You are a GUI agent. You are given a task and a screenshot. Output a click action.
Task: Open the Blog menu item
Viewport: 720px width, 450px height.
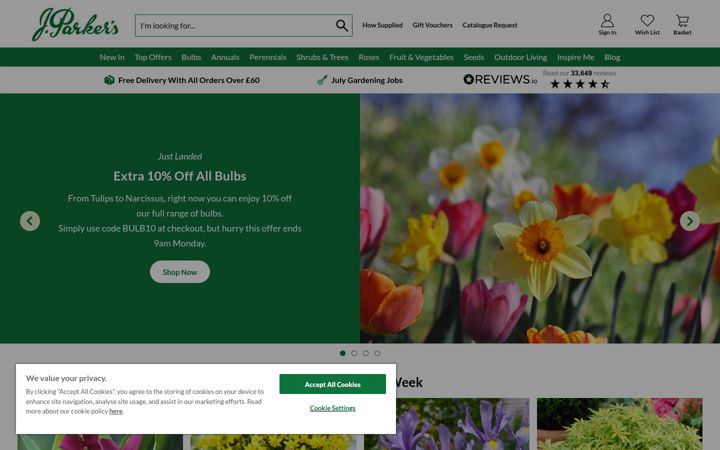click(612, 57)
